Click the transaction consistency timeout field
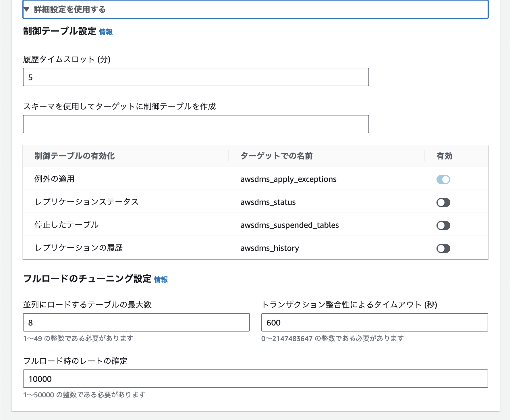510x420 pixels. (x=374, y=322)
